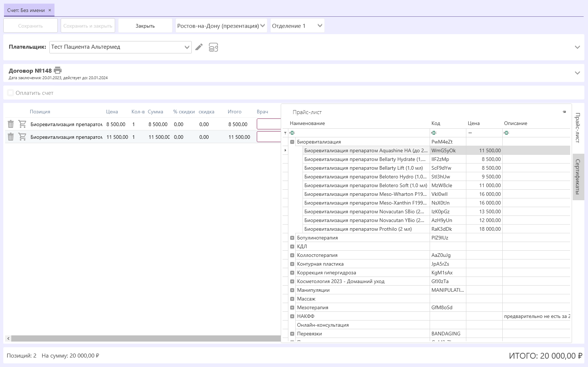
Task: Select Биоревитализация препаратом Prothilo (2 мл) row
Action: [437, 229]
